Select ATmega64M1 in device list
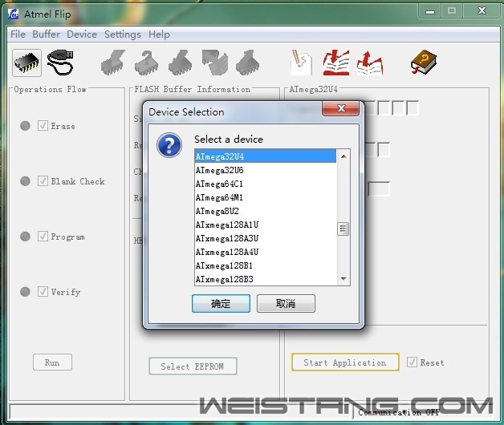504x425 pixels. [266, 197]
